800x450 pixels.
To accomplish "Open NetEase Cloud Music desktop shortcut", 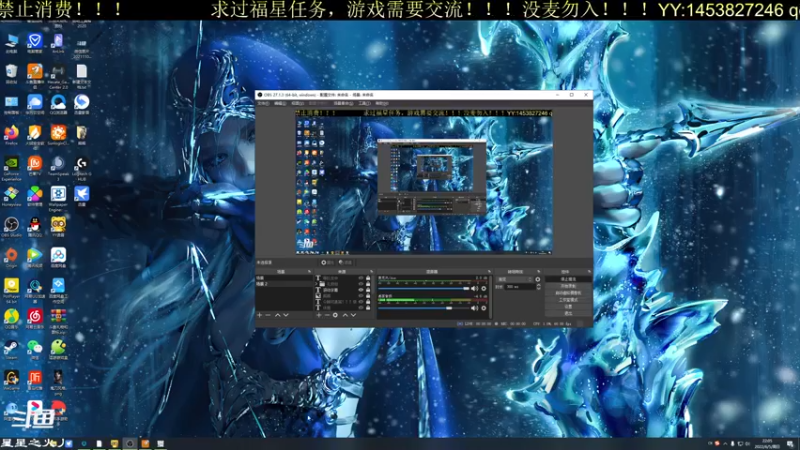I will pyautogui.click(x=35, y=318).
